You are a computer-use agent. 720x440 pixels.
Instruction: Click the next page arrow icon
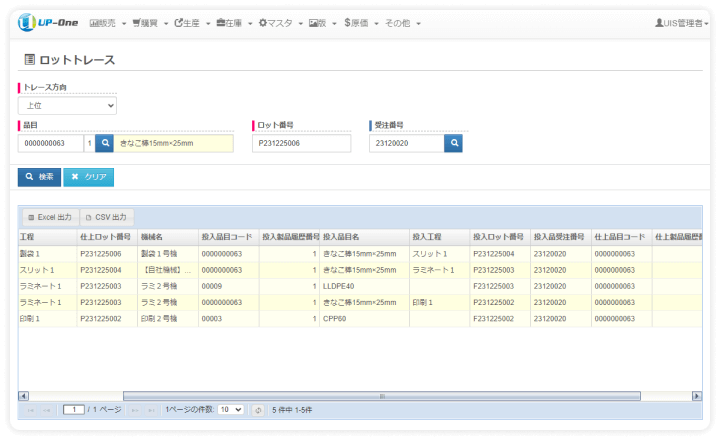[135, 410]
